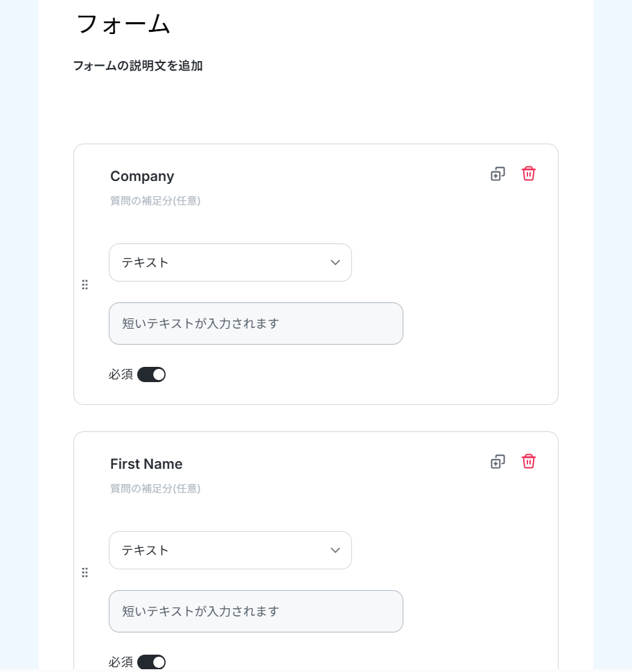Grab the Company card drag handle
The image size is (632, 672).
click(85, 284)
